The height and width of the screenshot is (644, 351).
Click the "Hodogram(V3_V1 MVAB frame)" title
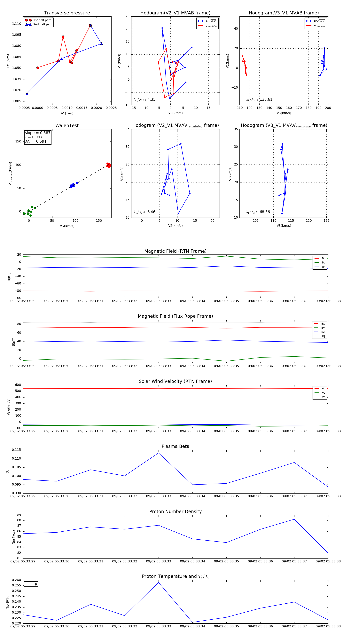pyautogui.click(x=284, y=13)
